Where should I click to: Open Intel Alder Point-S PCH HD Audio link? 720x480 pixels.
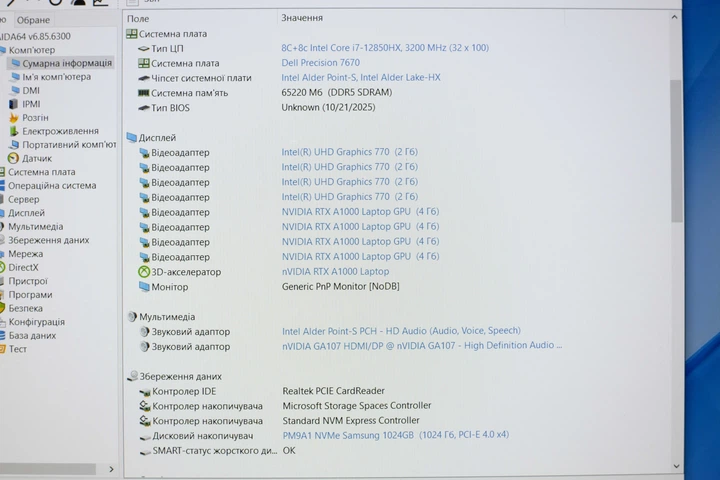(401, 331)
